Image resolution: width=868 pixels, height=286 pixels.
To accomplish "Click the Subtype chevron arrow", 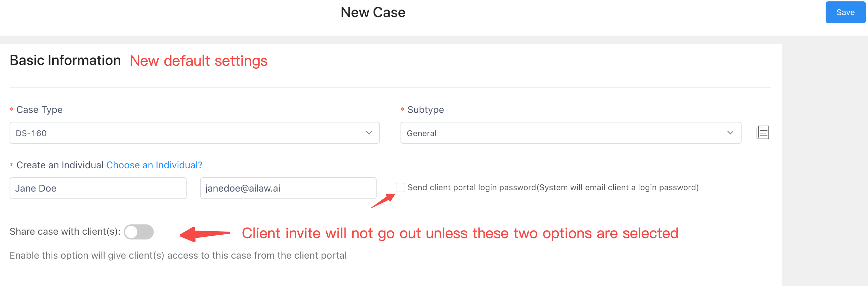I will (730, 133).
